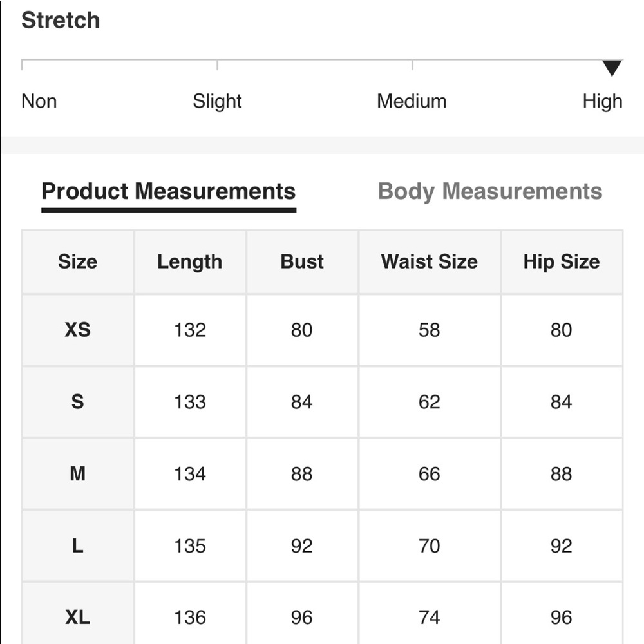Select the M size row label
Viewport: 644px width, 644px height.
coord(77,474)
